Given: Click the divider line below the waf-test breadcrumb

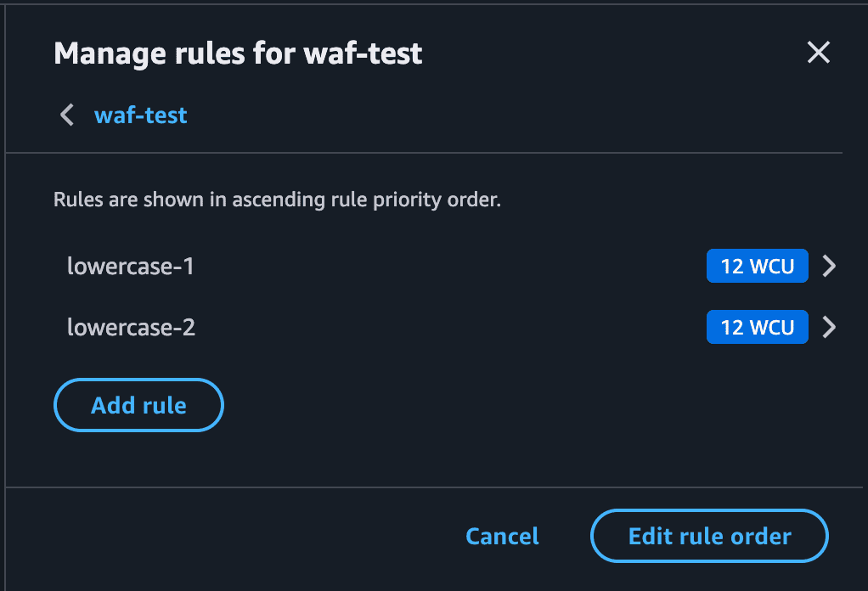Looking at the screenshot, I should 425,153.
